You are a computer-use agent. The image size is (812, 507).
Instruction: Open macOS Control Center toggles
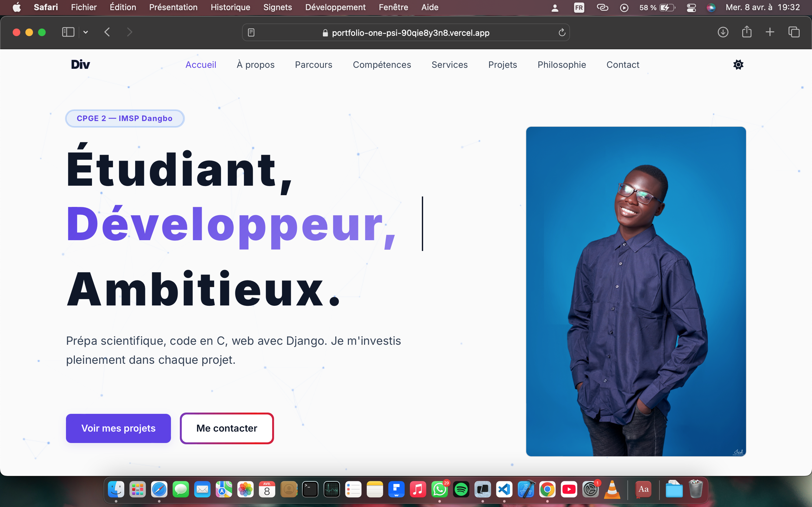tap(691, 7)
